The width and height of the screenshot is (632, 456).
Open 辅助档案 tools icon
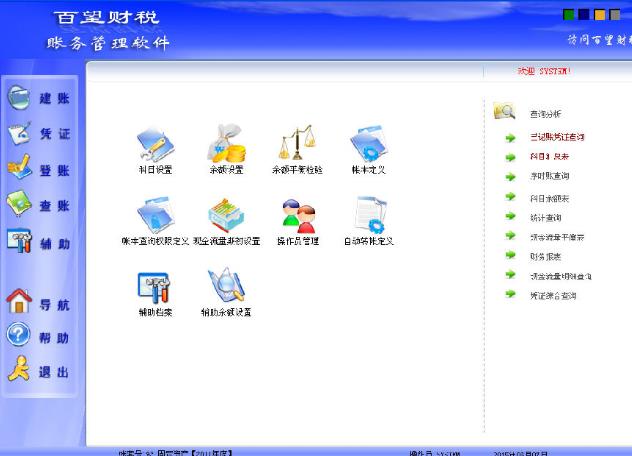(x=155, y=288)
